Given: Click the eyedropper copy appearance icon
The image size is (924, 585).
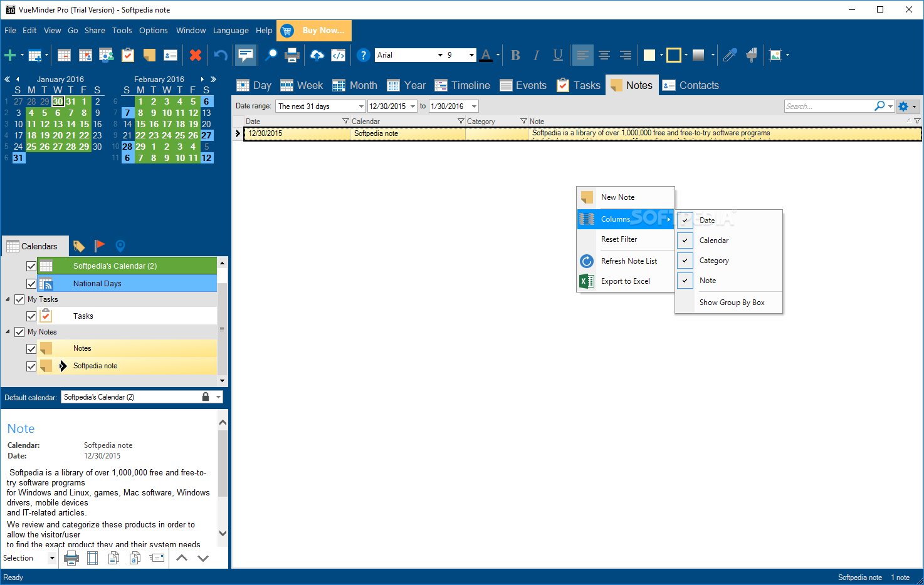Looking at the screenshot, I should pyautogui.click(x=730, y=55).
